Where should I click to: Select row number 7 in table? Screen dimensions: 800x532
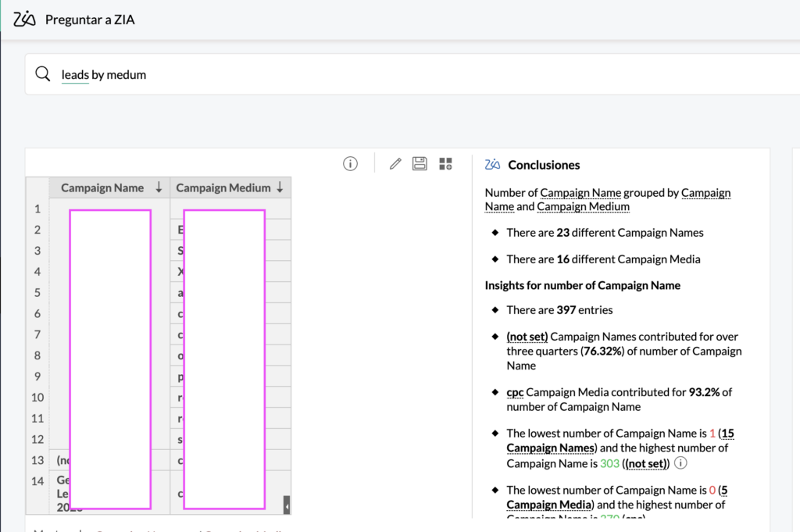(37, 334)
